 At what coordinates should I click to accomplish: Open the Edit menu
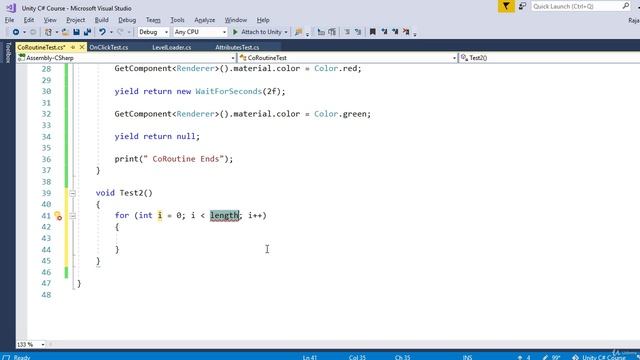click(29, 20)
